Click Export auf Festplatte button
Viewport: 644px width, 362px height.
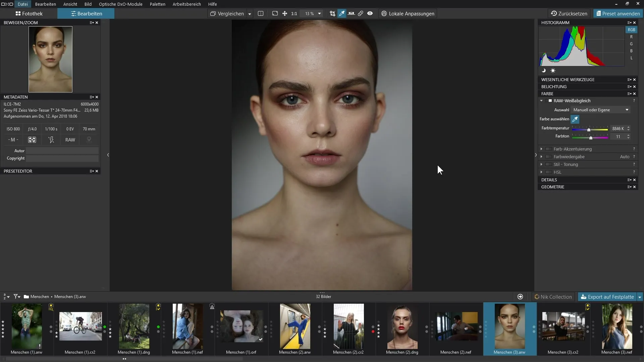click(607, 297)
